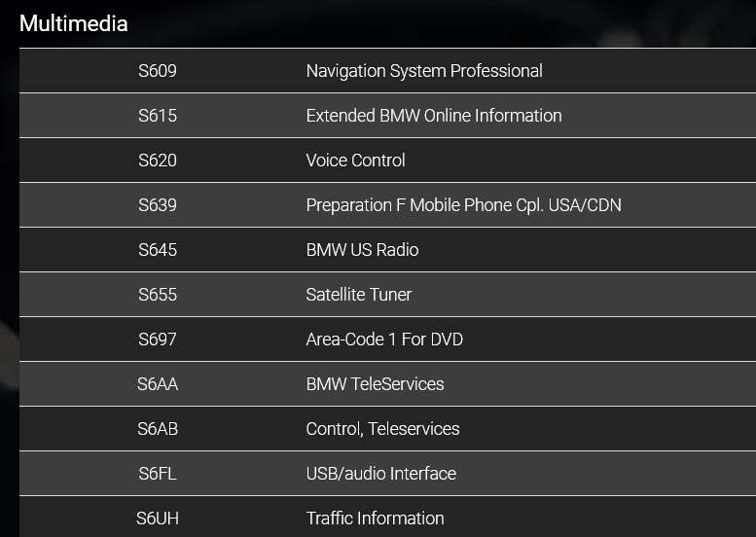Select option code S655
The height and width of the screenshot is (537, 756).
coord(158,295)
